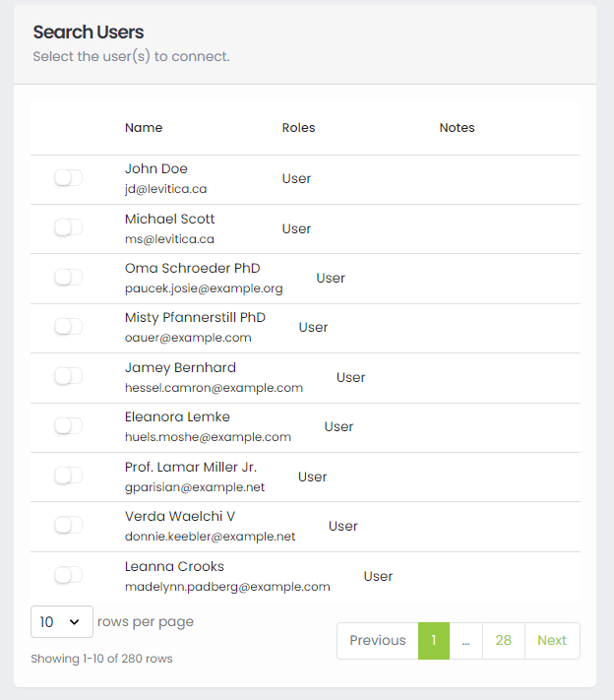Toggle the Leanna Crooks user switch

coord(68,575)
